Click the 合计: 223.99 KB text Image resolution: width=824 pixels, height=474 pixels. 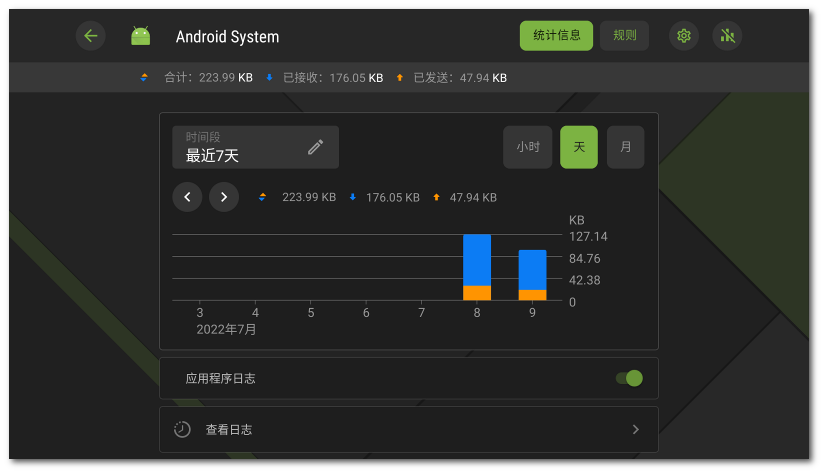(x=209, y=78)
